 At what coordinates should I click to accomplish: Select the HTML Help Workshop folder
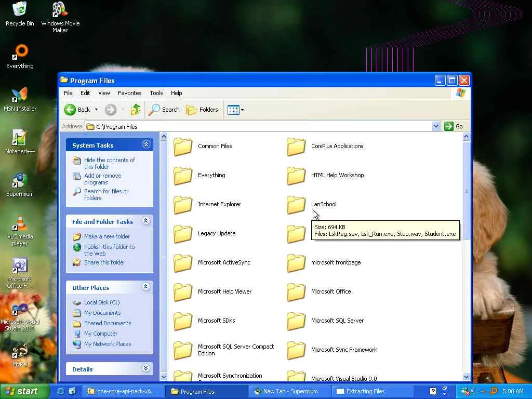point(325,176)
